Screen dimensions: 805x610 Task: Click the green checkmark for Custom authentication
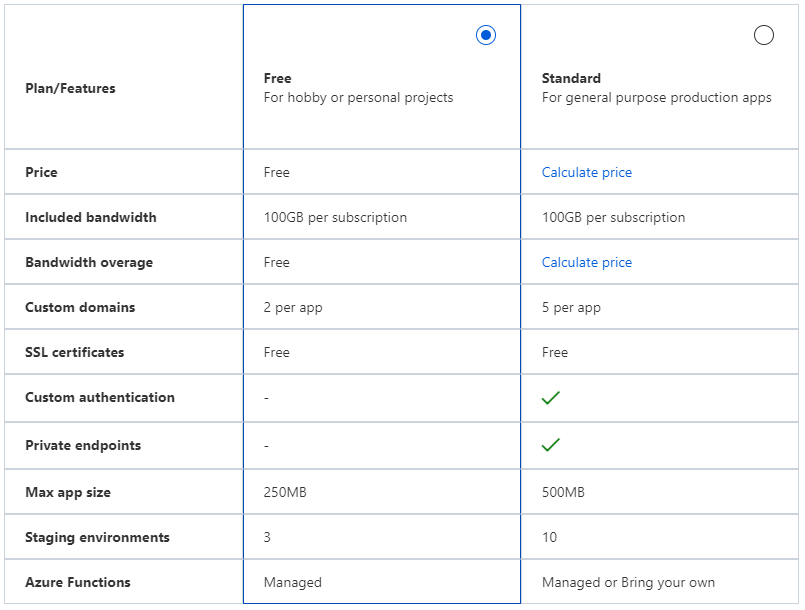(x=551, y=397)
